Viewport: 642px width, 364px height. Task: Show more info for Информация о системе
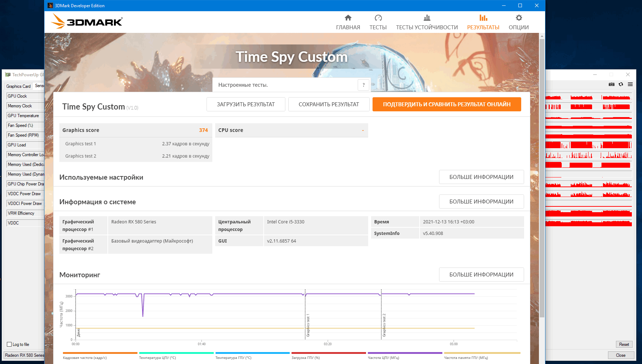click(x=481, y=202)
